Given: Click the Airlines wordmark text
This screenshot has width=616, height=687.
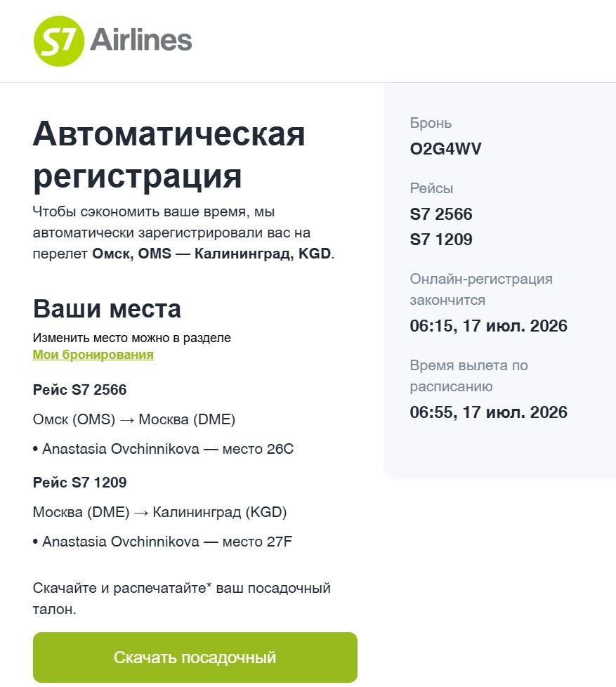Looking at the screenshot, I should tap(141, 39).
